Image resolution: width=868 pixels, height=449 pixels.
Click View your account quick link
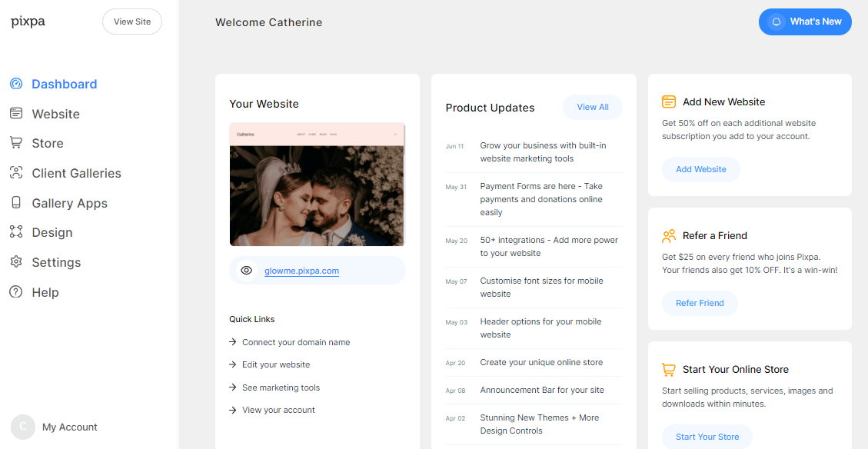tap(278, 410)
